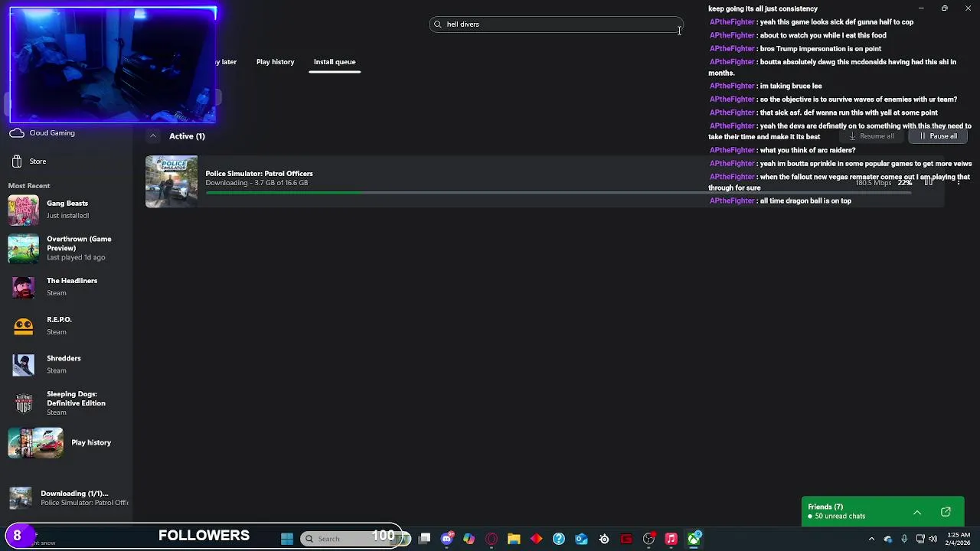Click the Pause all button
980x551 pixels.
click(938, 136)
